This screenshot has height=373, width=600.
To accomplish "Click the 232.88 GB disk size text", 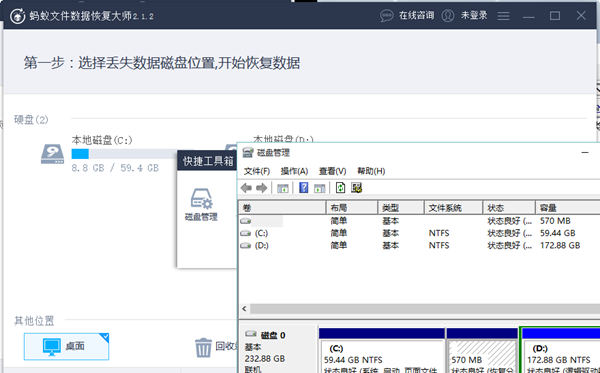I will pyautogui.click(x=265, y=359).
